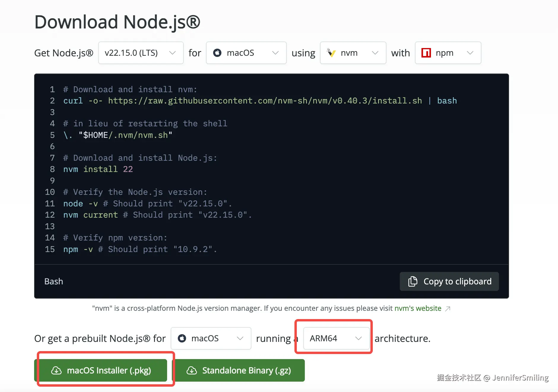This screenshot has height=392, width=558.
Task: Open the prebuilt macOS platform dropdown
Action: tap(211, 338)
